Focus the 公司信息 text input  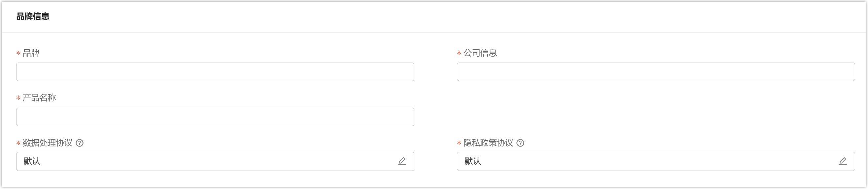tap(656, 72)
